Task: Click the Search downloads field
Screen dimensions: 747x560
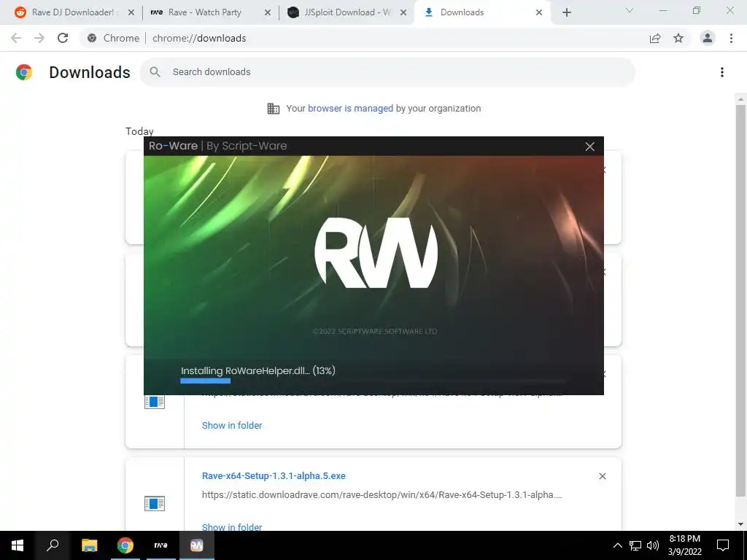Action: tap(387, 72)
